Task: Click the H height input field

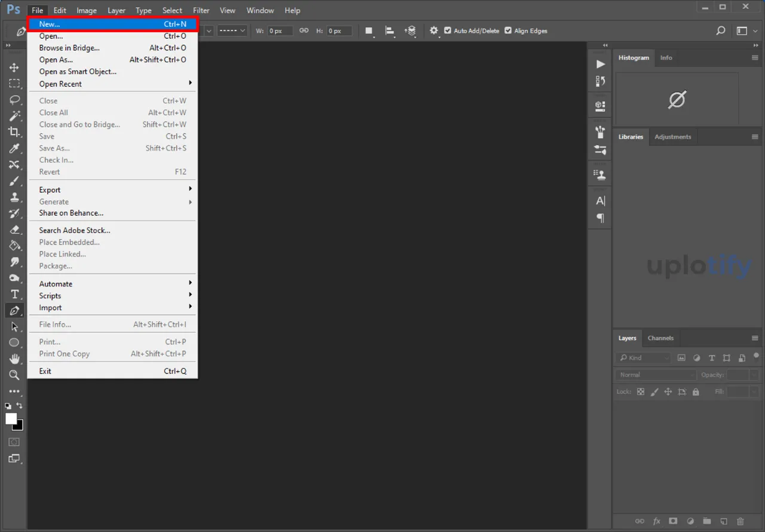Action: pyautogui.click(x=338, y=30)
